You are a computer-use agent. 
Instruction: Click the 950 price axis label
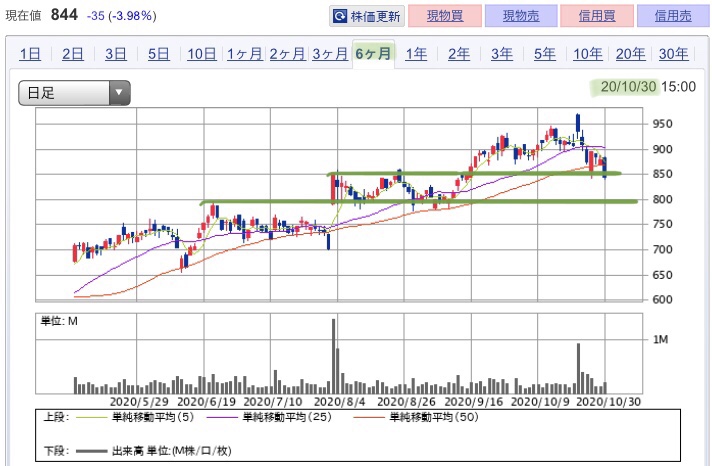662,124
